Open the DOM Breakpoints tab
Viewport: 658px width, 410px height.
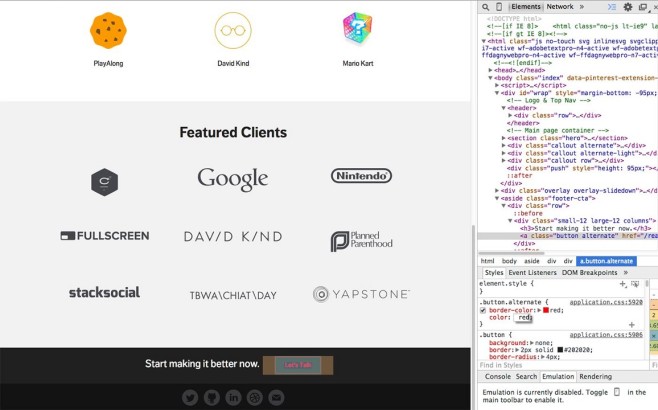coord(590,273)
